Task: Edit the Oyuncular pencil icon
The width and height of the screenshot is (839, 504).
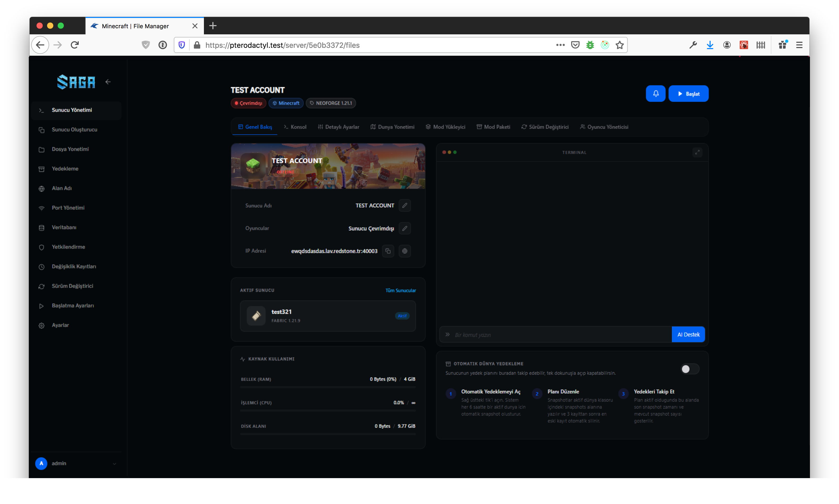Action: [x=404, y=228]
